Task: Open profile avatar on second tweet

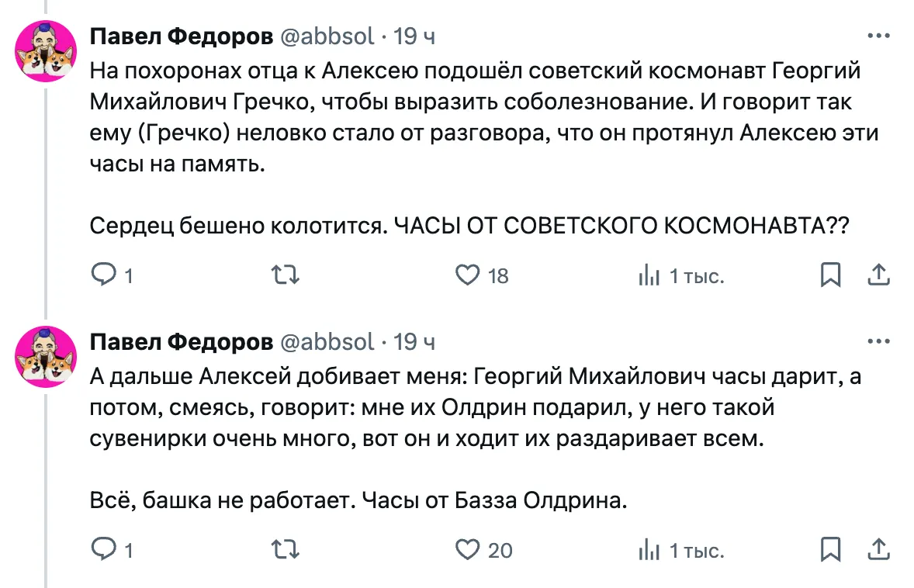Action: (46, 356)
